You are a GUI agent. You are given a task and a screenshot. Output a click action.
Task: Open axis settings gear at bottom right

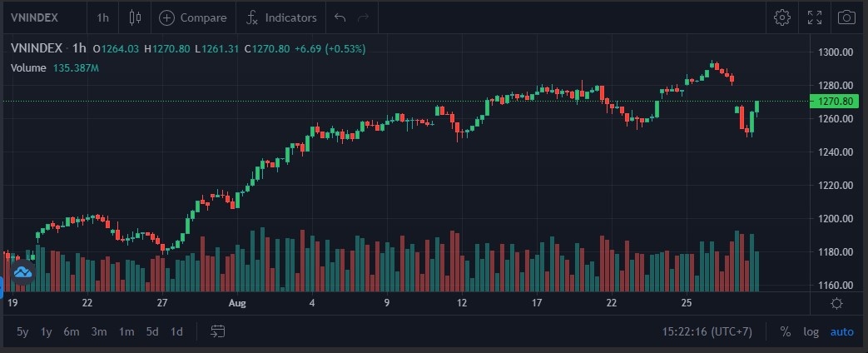(x=836, y=304)
